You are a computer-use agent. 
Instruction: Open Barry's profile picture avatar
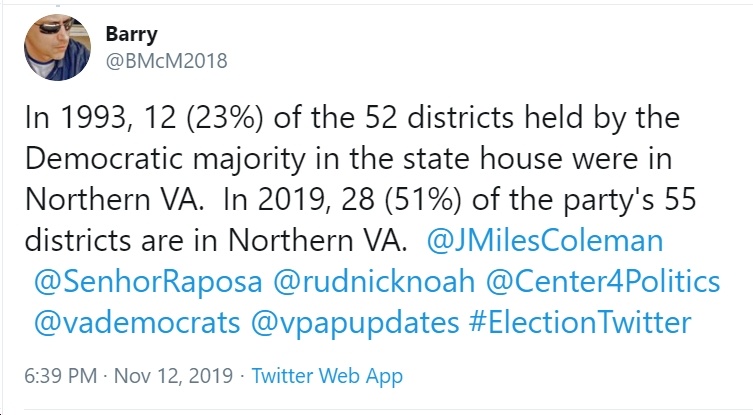(57, 47)
